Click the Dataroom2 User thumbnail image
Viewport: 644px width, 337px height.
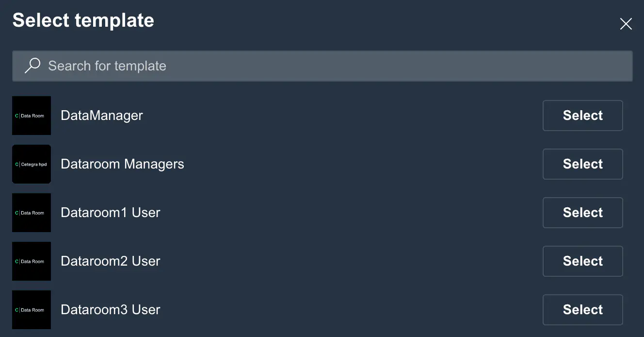coord(32,261)
